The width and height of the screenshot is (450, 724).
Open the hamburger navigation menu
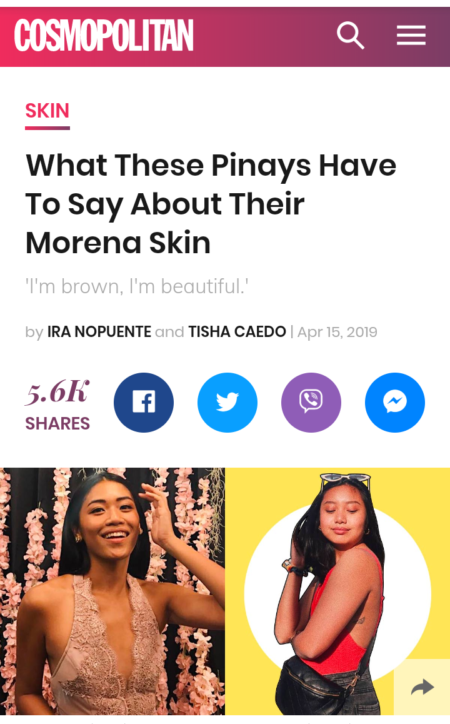tap(411, 36)
